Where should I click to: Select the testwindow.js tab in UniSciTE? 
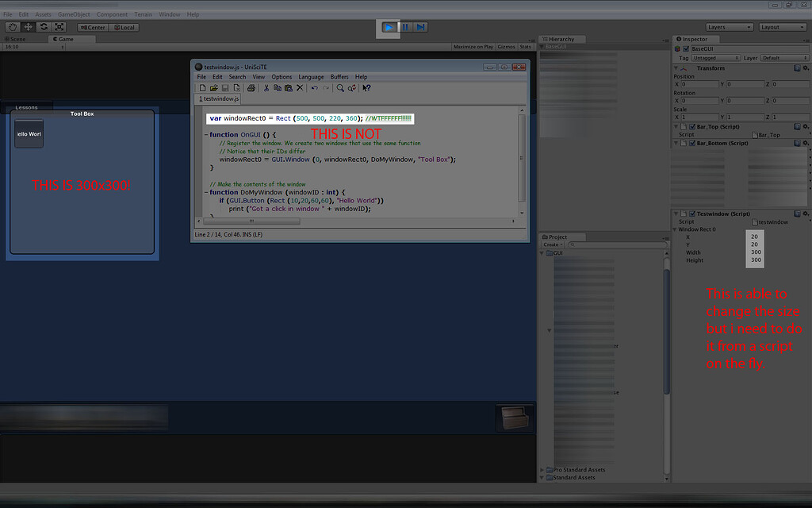220,98
